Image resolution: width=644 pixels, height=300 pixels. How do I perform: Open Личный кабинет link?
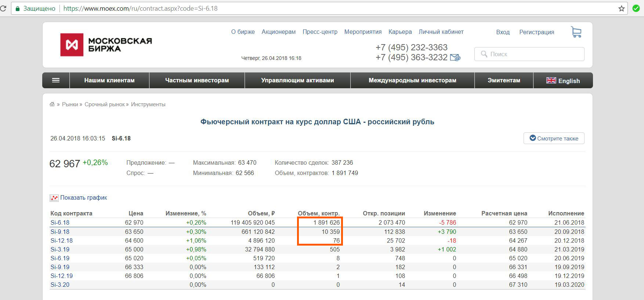pyautogui.click(x=441, y=32)
